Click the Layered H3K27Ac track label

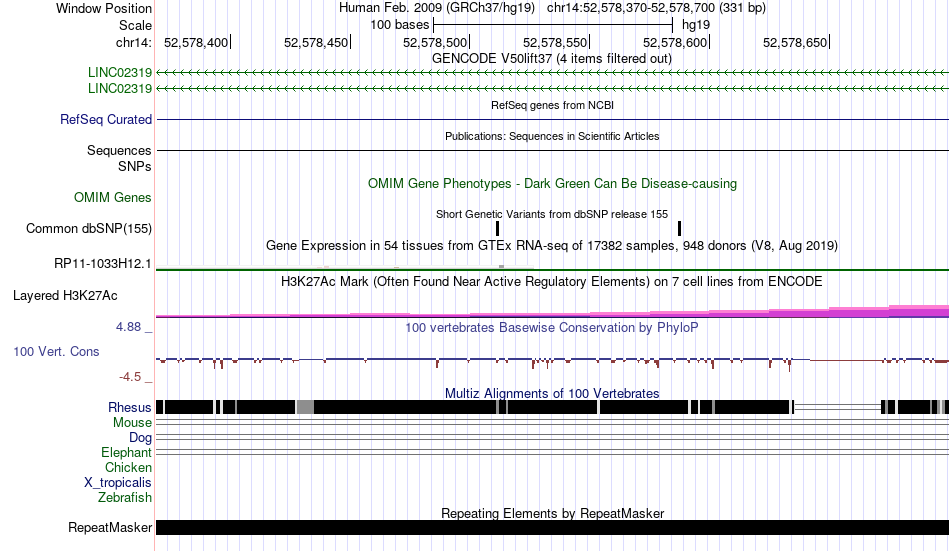pyautogui.click(x=65, y=296)
